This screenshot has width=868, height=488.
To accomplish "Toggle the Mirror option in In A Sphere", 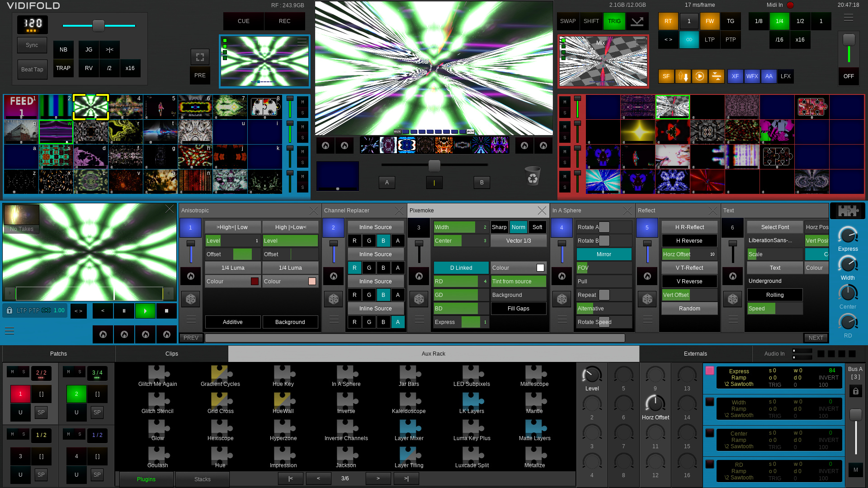I will pyautogui.click(x=604, y=254).
